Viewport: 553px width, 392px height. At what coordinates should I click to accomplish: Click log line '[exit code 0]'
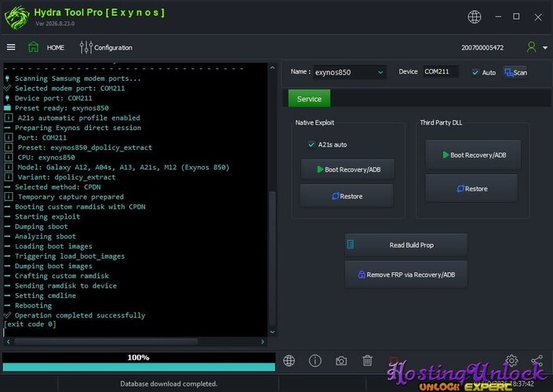(x=30, y=324)
